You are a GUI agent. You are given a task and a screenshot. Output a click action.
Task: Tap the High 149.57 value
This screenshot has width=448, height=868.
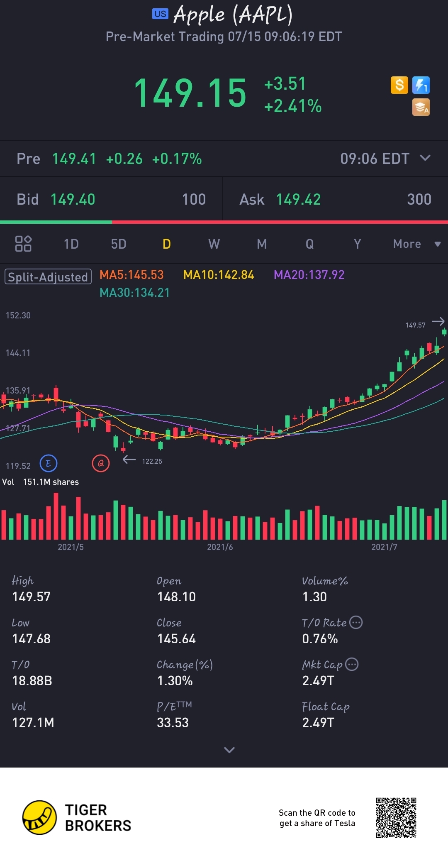point(31,597)
